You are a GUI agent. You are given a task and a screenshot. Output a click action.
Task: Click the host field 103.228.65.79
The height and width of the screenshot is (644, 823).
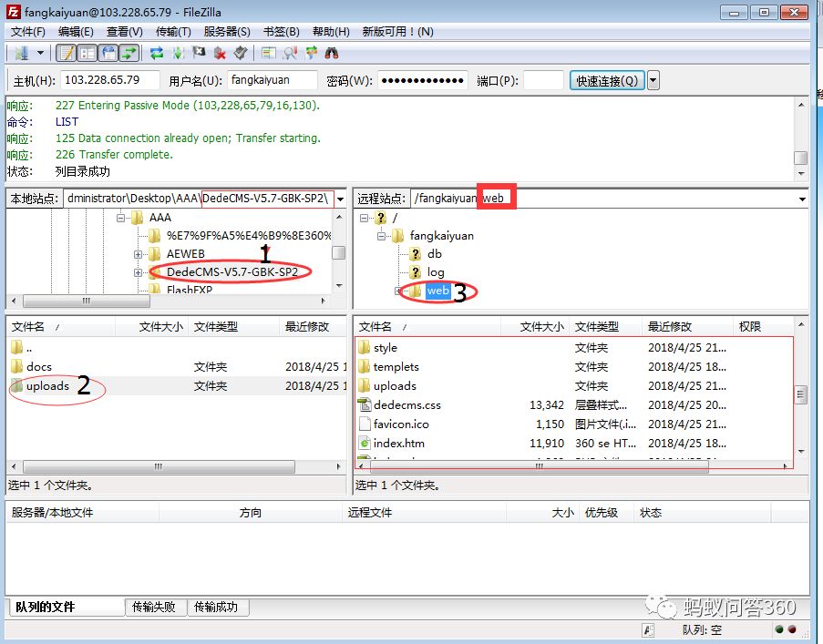pos(110,80)
